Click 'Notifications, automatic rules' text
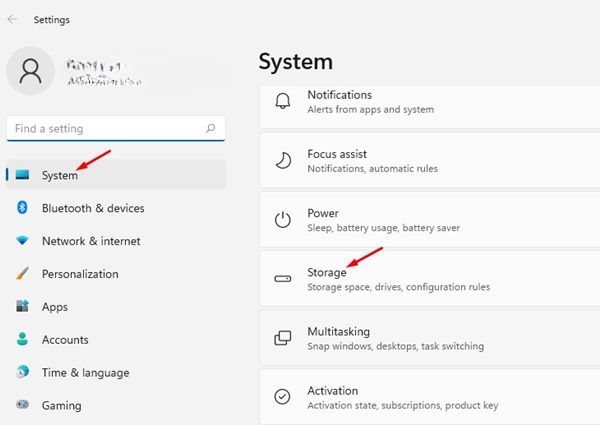This screenshot has width=600, height=425. 373,169
